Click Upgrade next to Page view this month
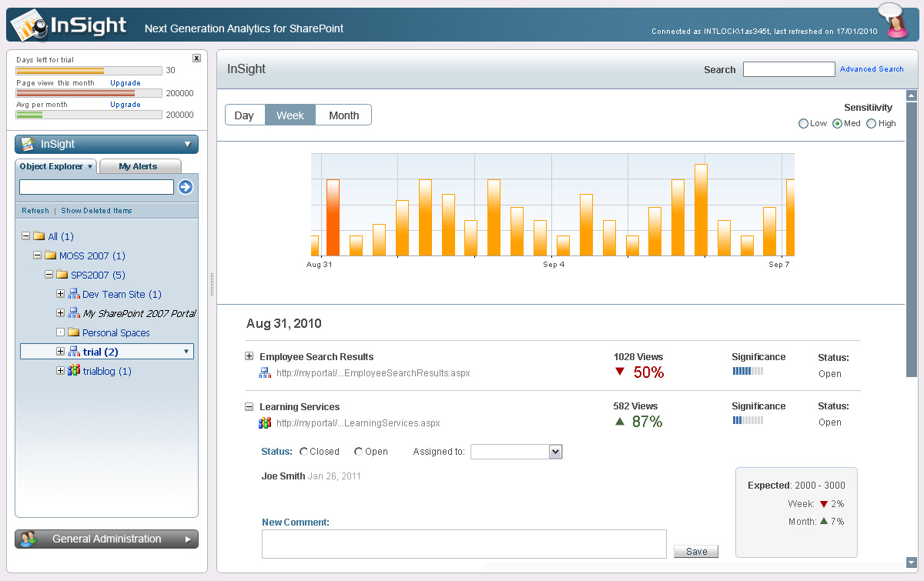The height and width of the screenshot is (581, 924). [x=126, y=82]
